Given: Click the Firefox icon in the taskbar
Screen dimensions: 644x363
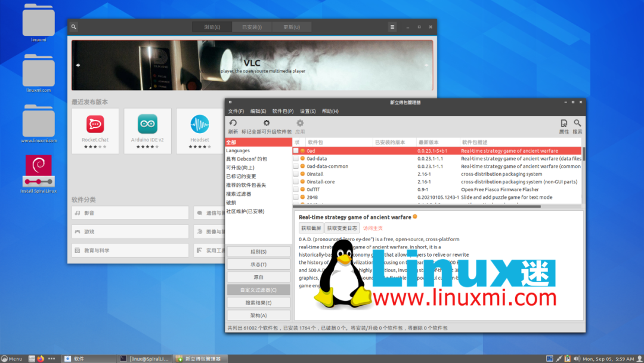Looking at the screenshot, I should point(41,359).
